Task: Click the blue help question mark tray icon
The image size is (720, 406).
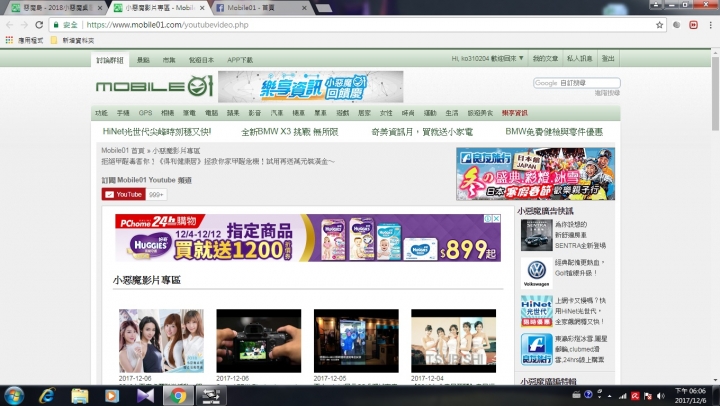Action: point(588,394)
